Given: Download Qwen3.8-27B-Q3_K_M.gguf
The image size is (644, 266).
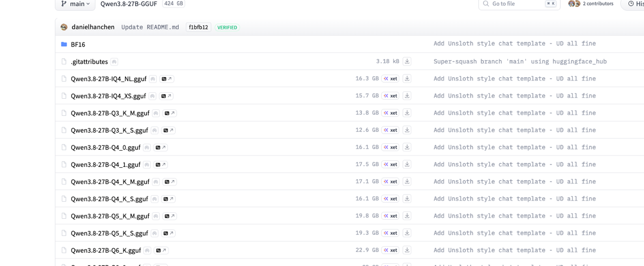Looking at the screenshot, I should pos(407,113).
